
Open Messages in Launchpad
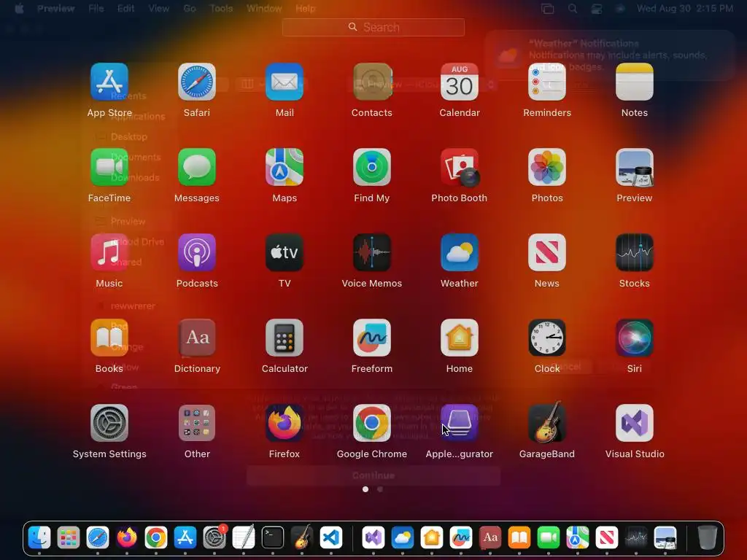[197, 167]
